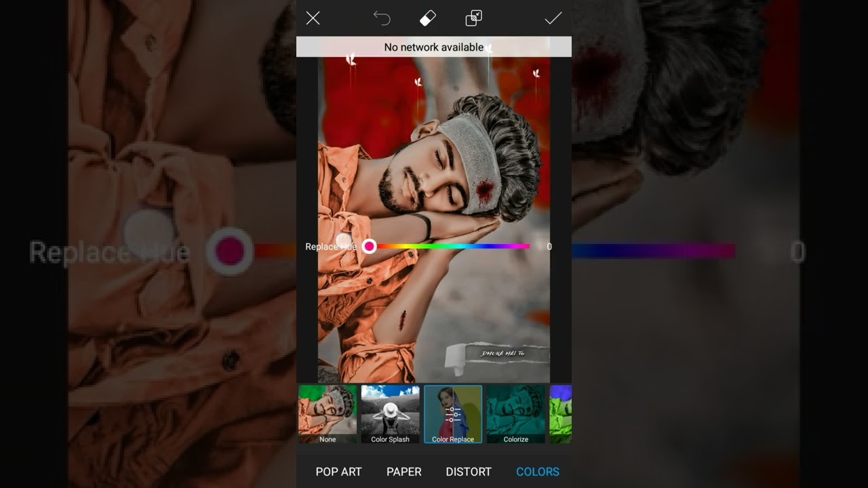Screen dimensions: 868x488
Task: Switch to the POP ART tab
Action: [x=338, y=472]
